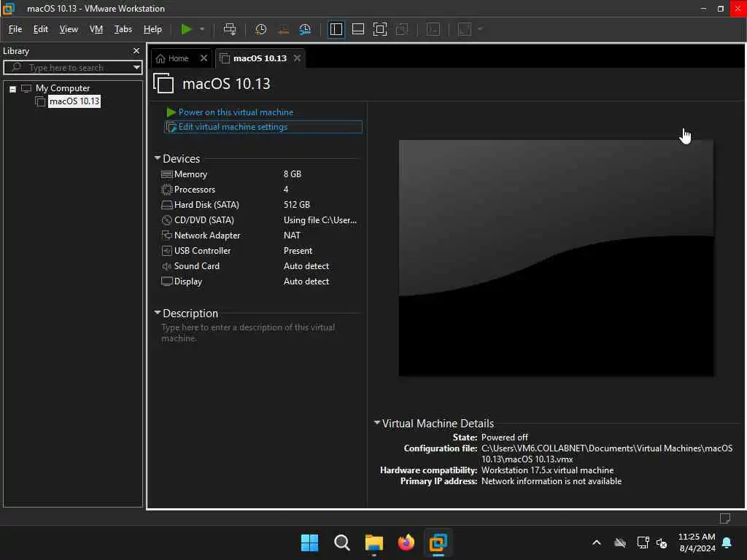Collapse the Devices section
This screenshot has width=747, height=560.
click(158, 157)
